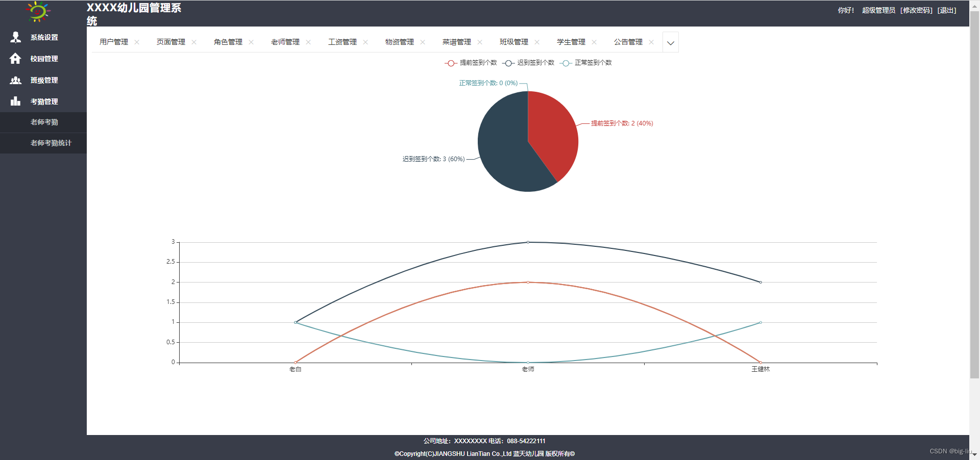Viewport: 980px width, 460px height.
Task: Open the 老师考勤 submenu item
Action: tap(43, 122)
